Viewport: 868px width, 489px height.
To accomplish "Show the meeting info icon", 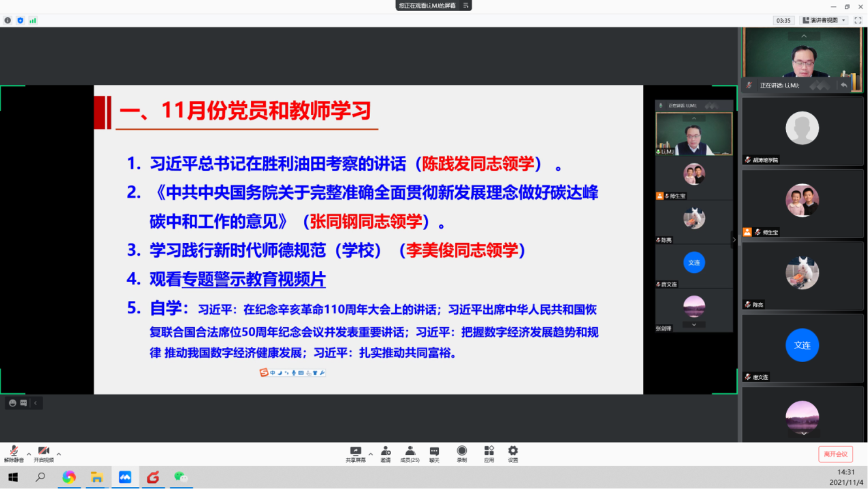I will pyautogui.click(x=8, y=21).
